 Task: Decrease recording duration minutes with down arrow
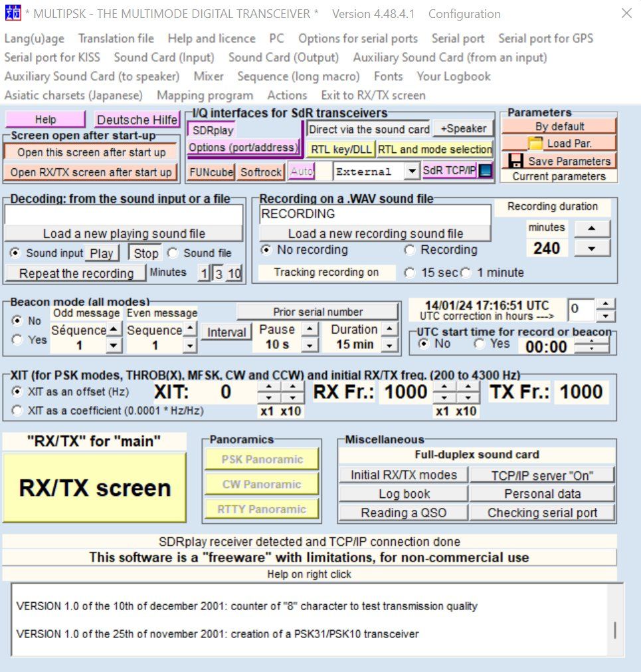click(592, 248)
